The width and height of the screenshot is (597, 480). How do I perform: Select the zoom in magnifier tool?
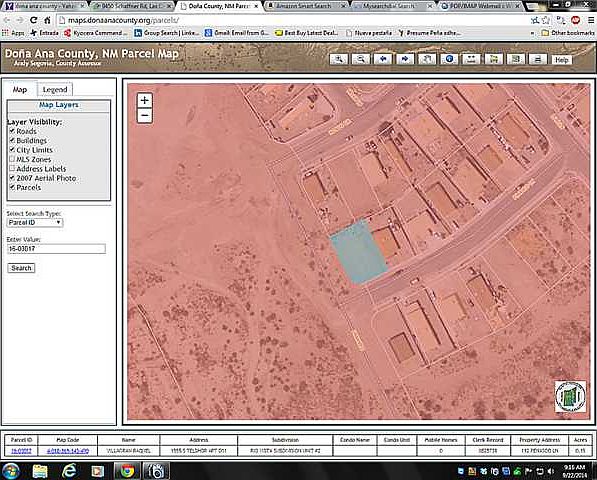(338, 59)
